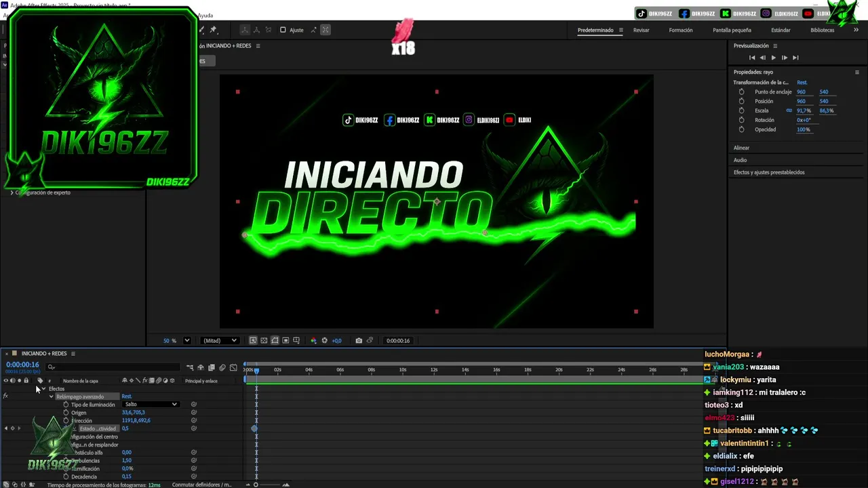Click the viewer timecode 0:00:00:16

point(398,340)
